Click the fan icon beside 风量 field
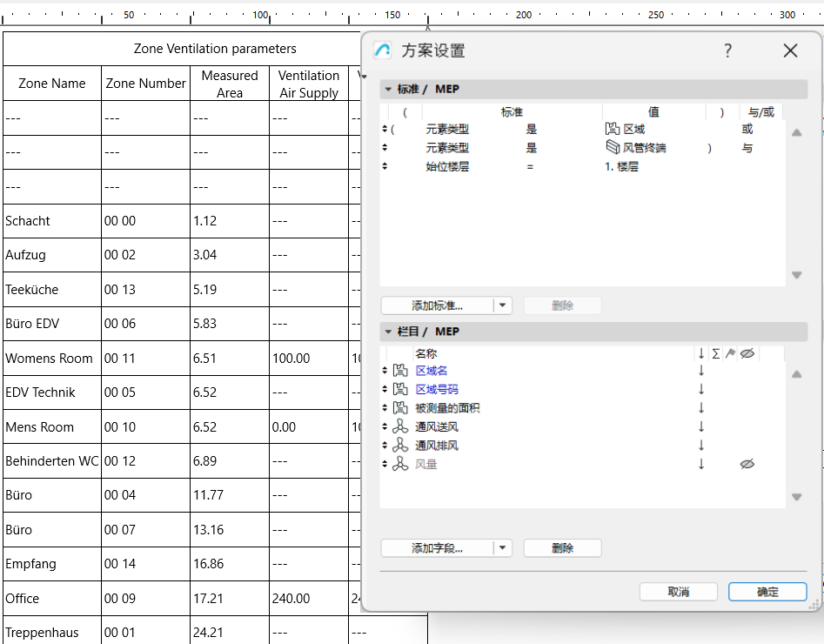The image size is (824, 644). (x=400, y=464)
